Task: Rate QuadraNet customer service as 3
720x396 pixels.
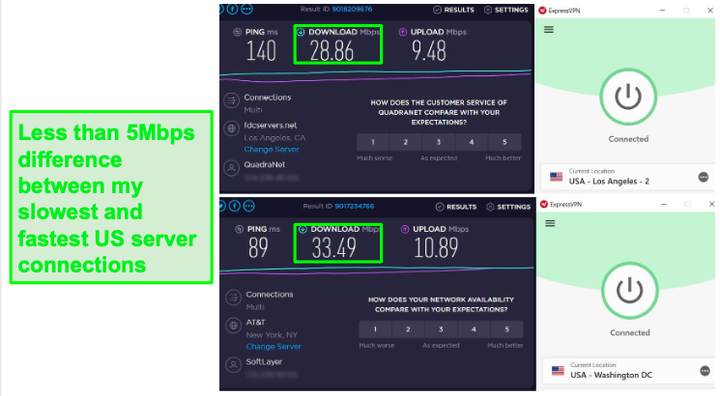Action: click(439, 142)
